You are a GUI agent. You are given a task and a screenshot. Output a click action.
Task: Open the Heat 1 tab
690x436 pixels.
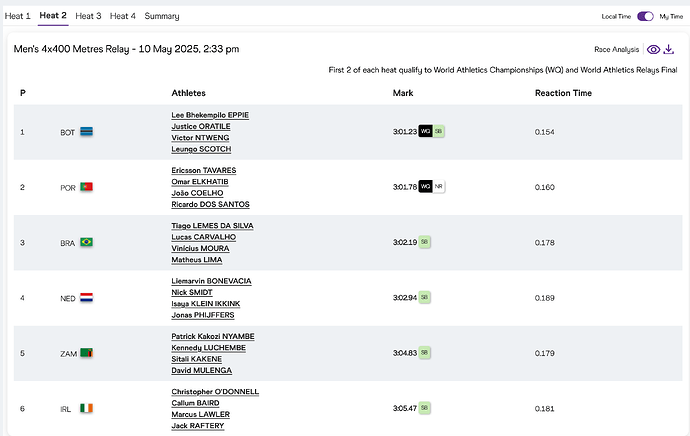point(18,16)
